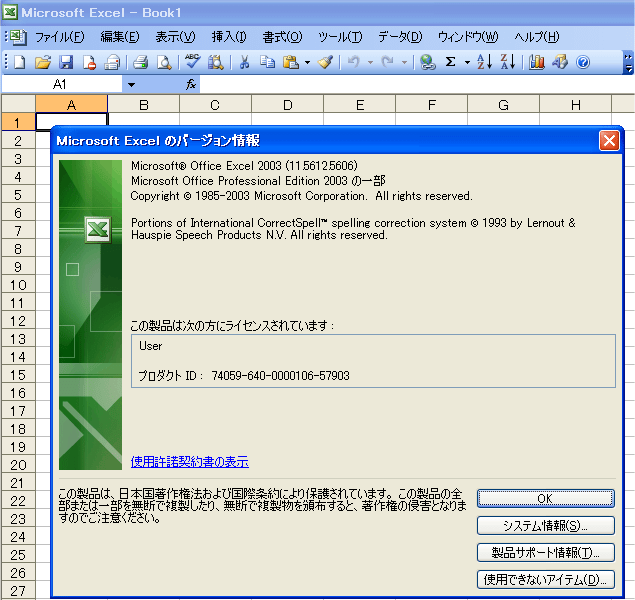Click the insert function fx icon

pyautogui.click(x=191, y=84)
